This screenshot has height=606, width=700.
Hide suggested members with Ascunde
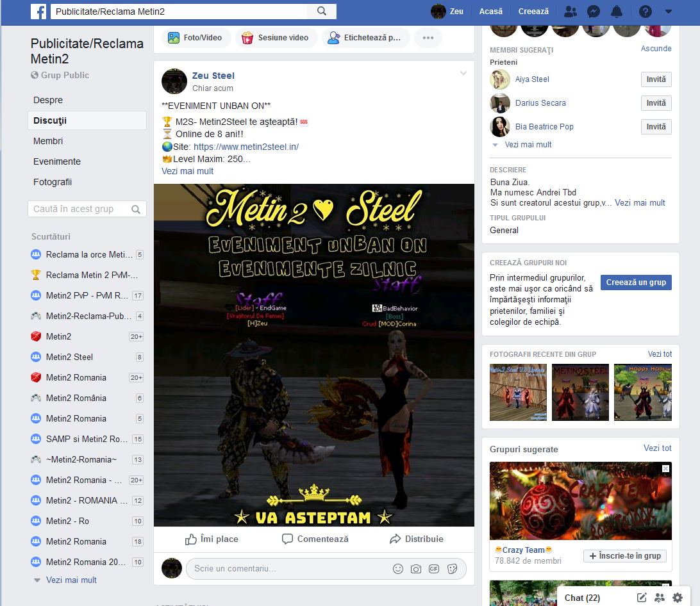tap(656, 49)
